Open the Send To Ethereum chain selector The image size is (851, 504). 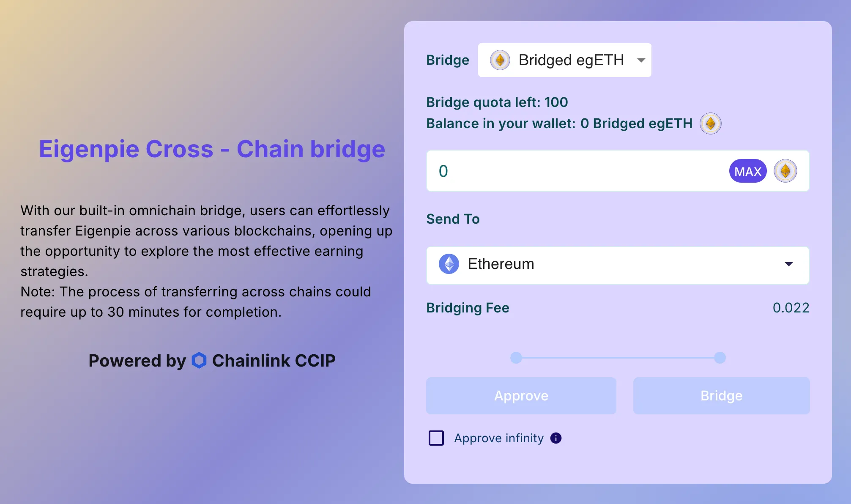618,266
